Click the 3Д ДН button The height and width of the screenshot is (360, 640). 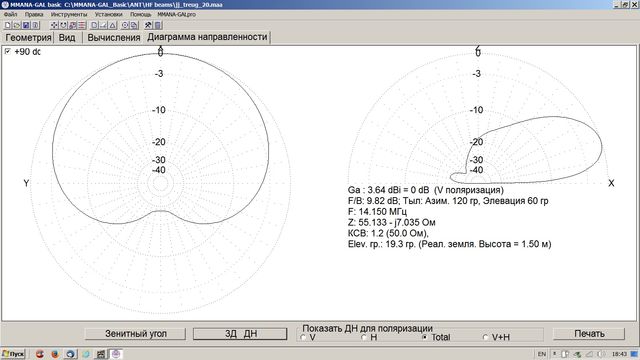240,334
